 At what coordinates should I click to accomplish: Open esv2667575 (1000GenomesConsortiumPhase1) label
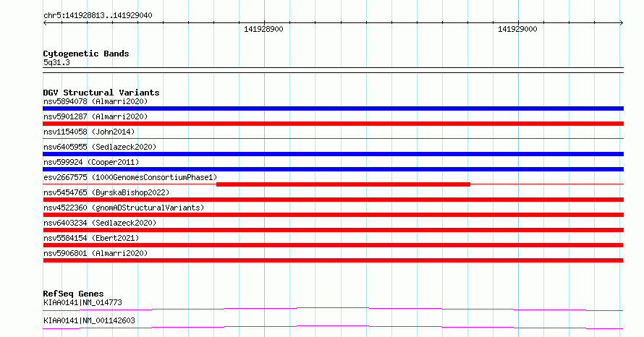point(130,177)
